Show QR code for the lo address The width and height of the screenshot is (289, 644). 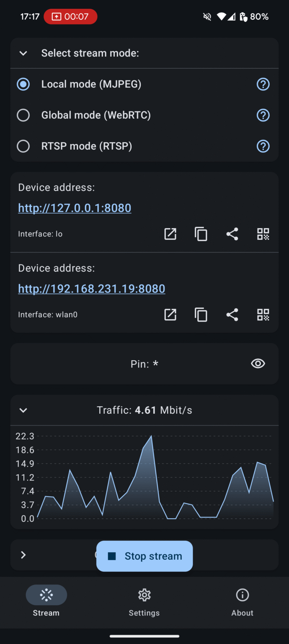[263, 234]
